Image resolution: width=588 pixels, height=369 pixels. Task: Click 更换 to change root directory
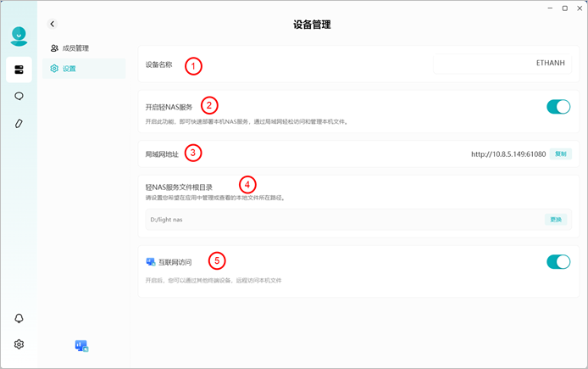tap(556, 220)
